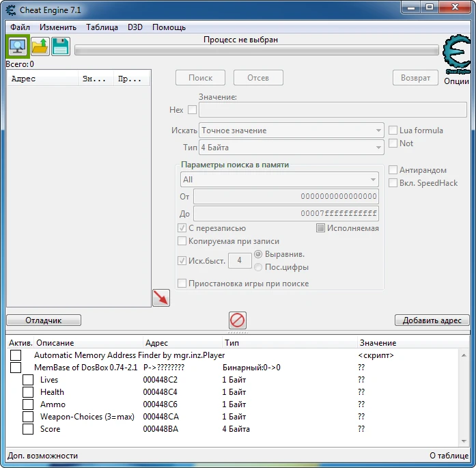
Task: Click the floppy disk save icon
Action: point(61,46)
